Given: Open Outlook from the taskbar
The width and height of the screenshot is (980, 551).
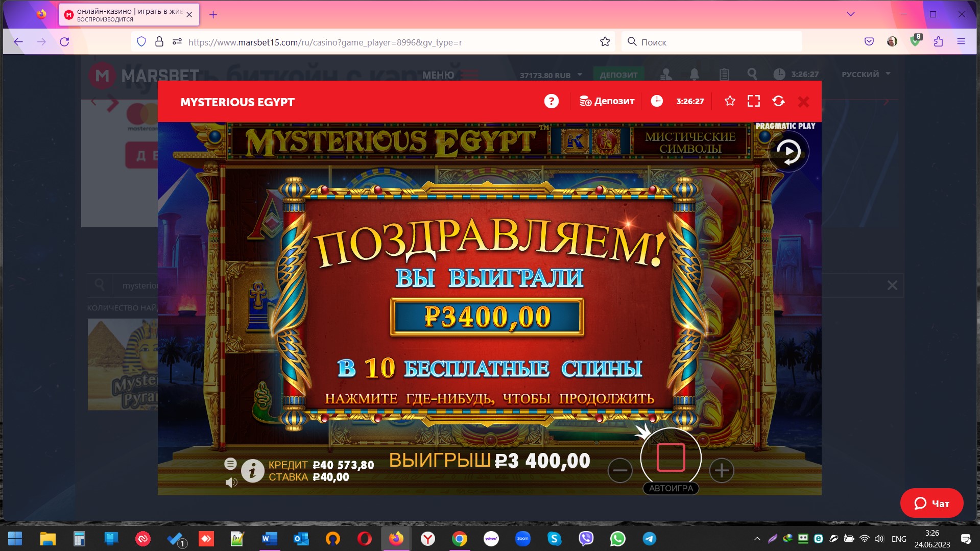Looking at the screenshot, I should point(301,538).
